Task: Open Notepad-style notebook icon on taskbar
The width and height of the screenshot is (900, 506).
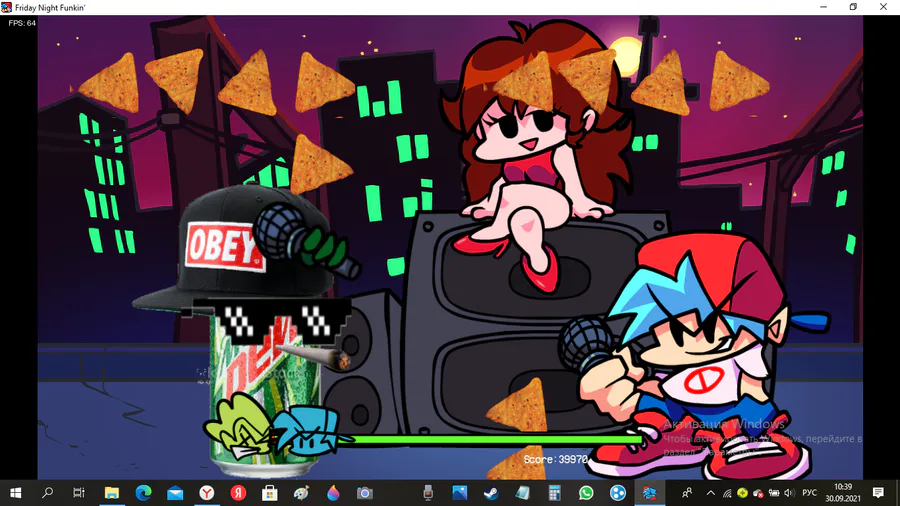Action: click(522, 493)
